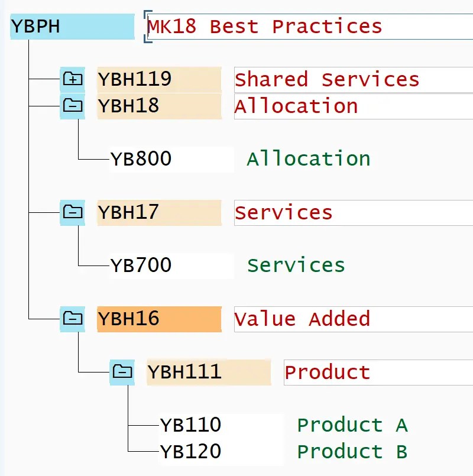473x476 pixels.
Task: Select the highlighted YBH16 group code
Action: pos(160,319)
